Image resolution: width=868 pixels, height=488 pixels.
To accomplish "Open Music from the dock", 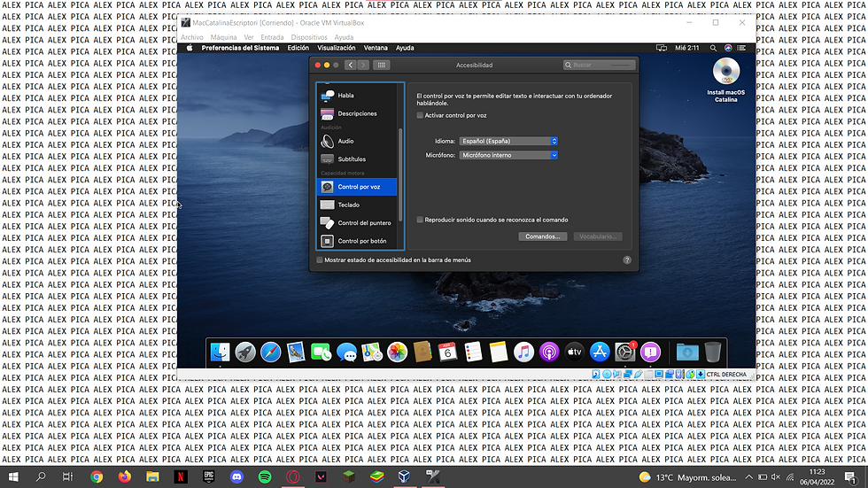I will tap(523, 352).
